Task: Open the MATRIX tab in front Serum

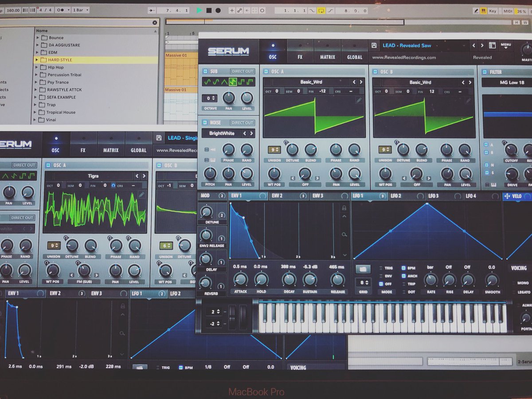Action: [328, 51]
